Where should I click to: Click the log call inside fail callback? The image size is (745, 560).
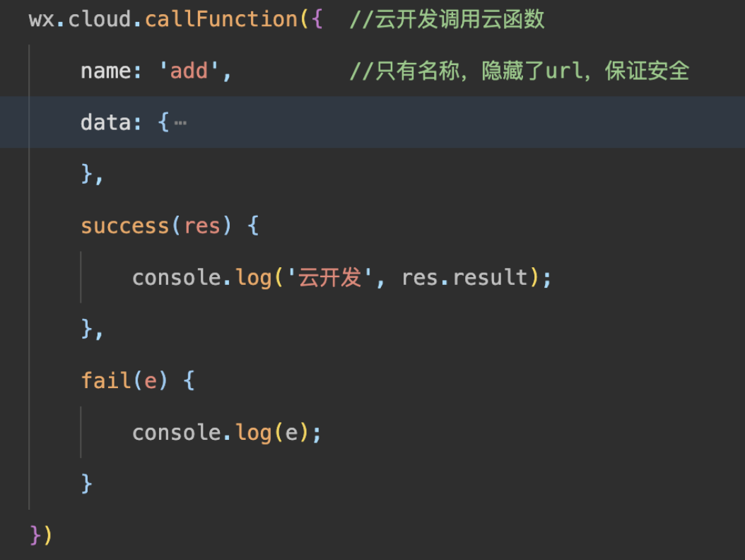click(x=254, y=433)
